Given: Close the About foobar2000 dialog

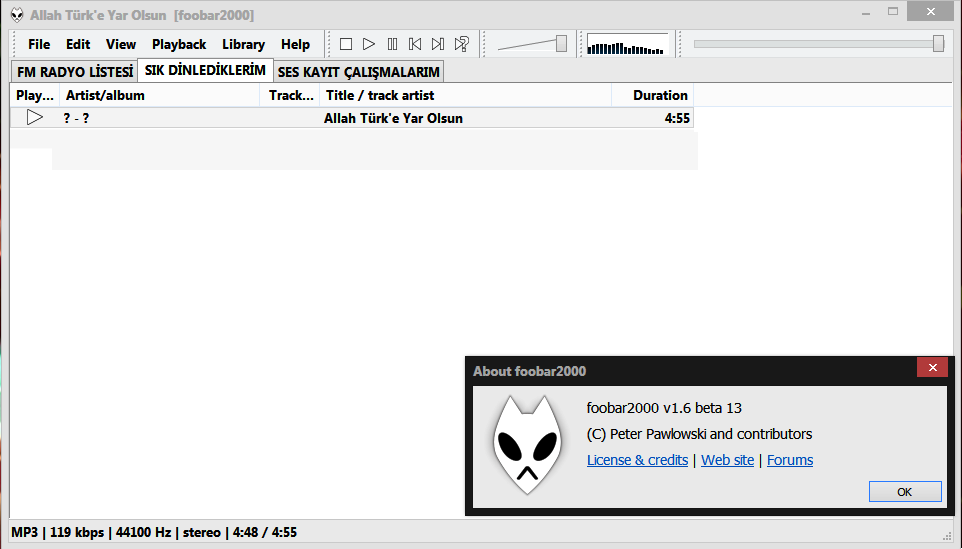Looking at the screenshot, I should 933,367.
